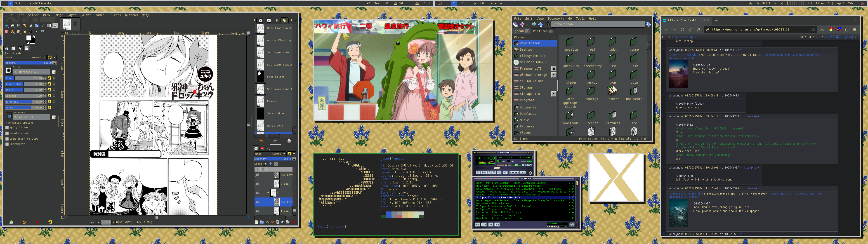
Task: Expand the Dynamics Options section
Action: pos(6,123)
